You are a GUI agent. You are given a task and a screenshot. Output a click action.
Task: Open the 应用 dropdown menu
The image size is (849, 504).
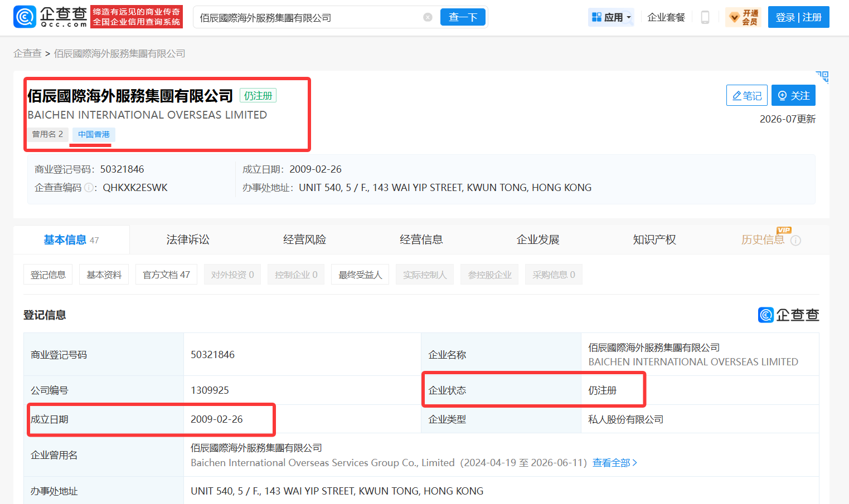click(x=612, y=17)
